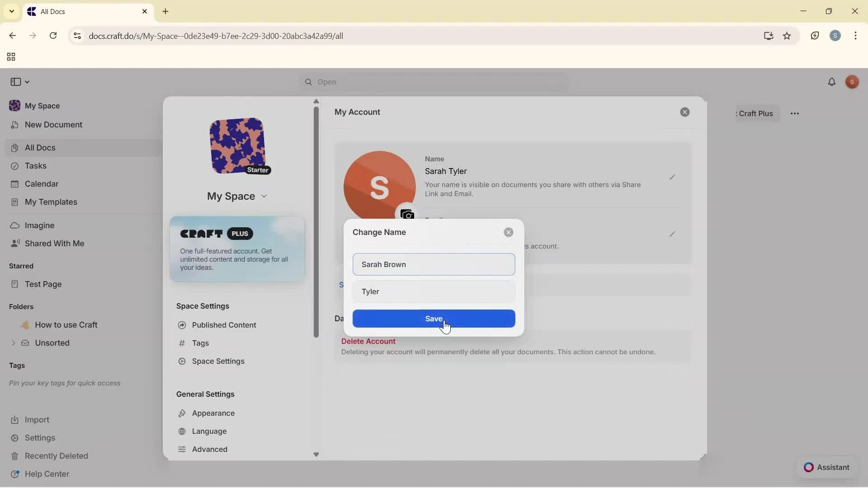This screenshot has height=488, width=868.
Task: Click the pencil icon to edit Name
Action: point(672,177)
